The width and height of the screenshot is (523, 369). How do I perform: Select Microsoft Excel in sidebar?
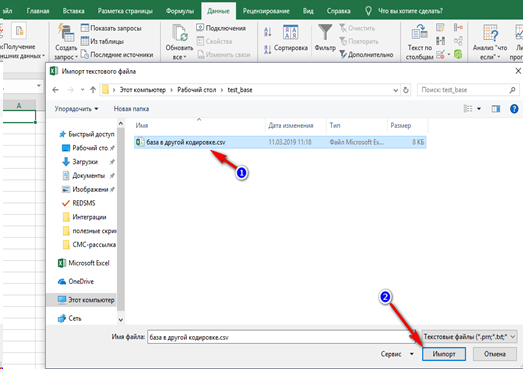pos(84,263)
